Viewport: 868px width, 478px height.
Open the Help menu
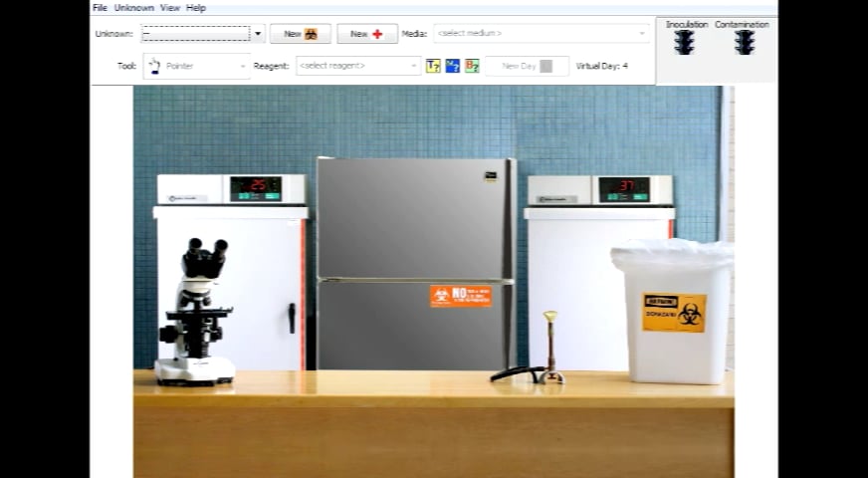[196, 8]
